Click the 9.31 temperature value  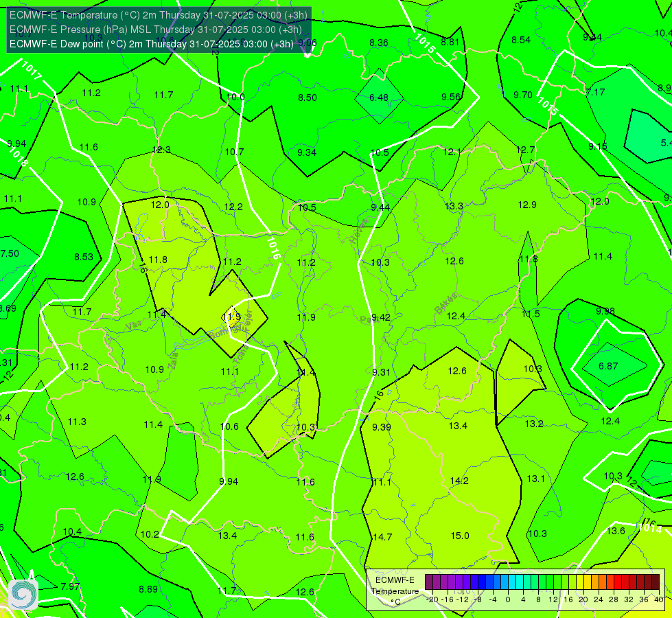click(x=381, y=372)
